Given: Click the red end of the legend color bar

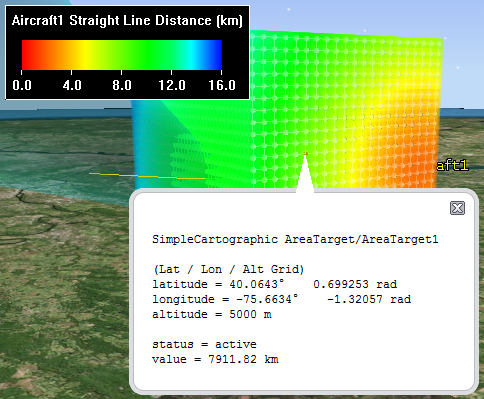Looking at the screenshot, I should (x=28, y=55).
